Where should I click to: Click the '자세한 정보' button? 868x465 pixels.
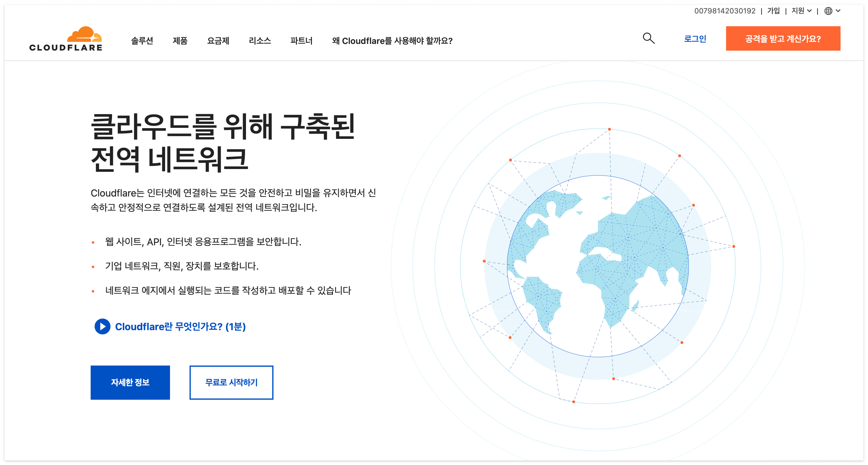coord(130,382)
